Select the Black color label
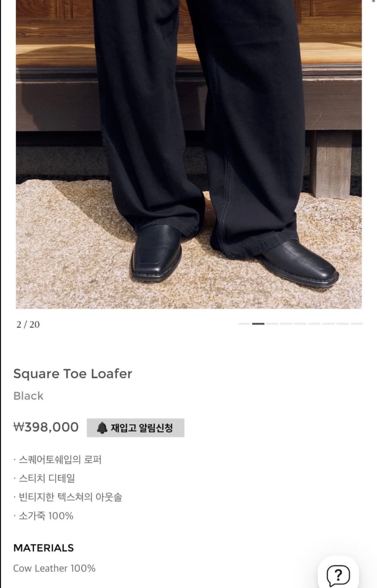 (x=28, y=396)
